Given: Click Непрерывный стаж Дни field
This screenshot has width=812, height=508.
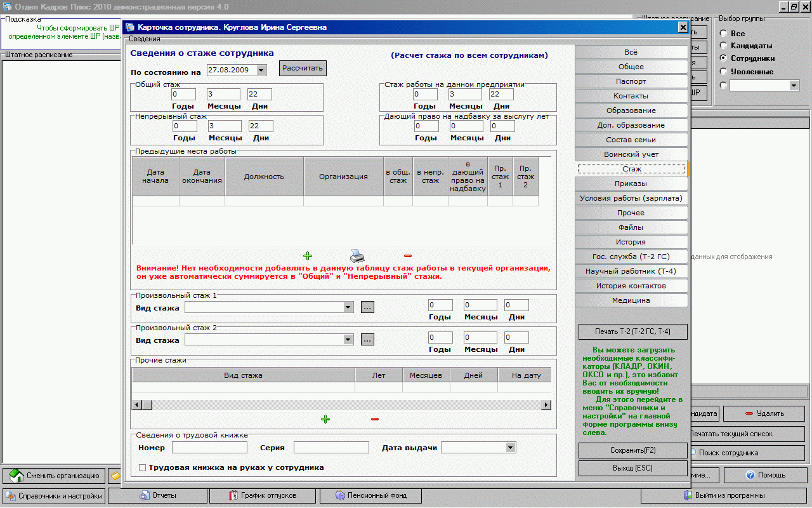Looking at the screenshot, I should [x=260, y=126].
